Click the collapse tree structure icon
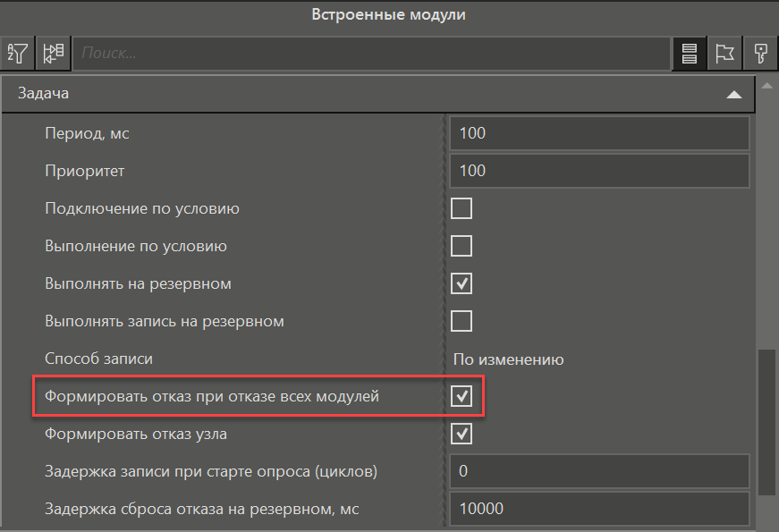Screen dimensions: 779x532 (53, 53)
